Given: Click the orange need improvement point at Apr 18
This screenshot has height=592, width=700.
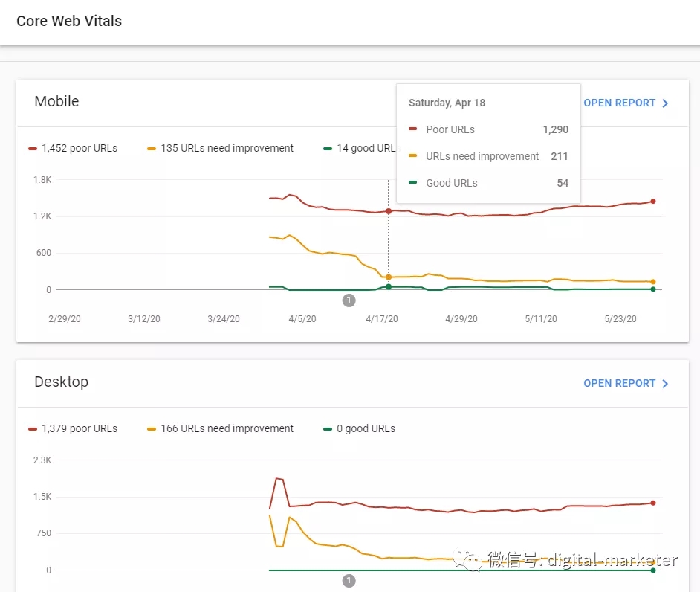Looking at the screenshot, I should tap(389, 277).
